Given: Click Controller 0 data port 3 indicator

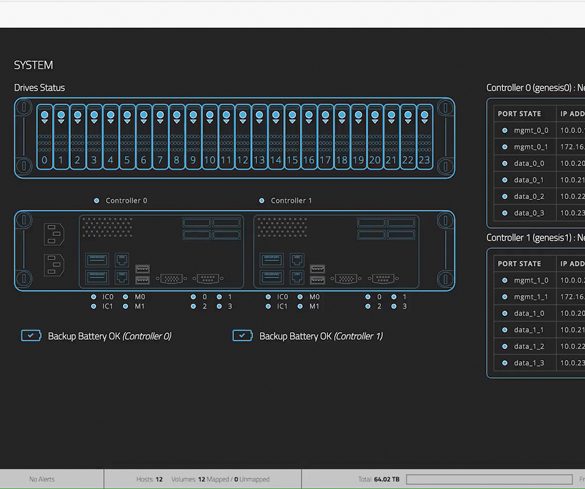Looking at the screenshot, I should [x=219, y=306].
